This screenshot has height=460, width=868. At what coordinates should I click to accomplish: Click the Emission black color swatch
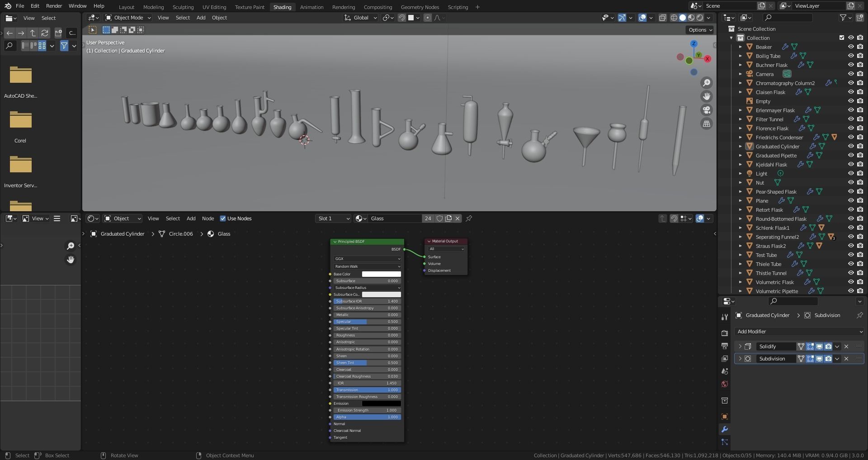click(381, 403)
